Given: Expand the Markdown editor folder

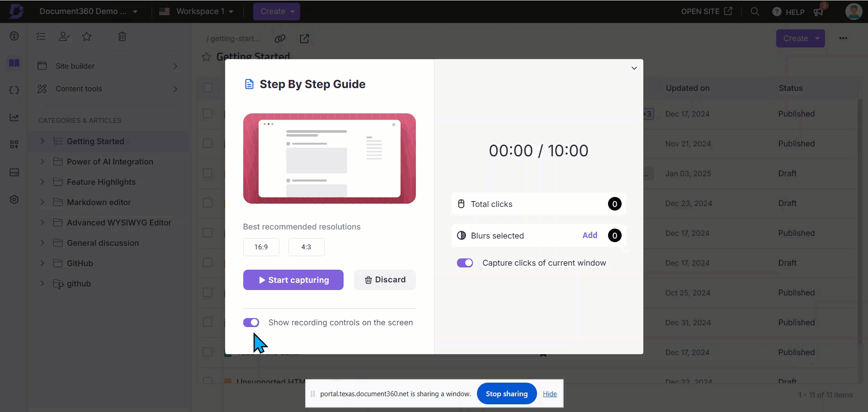Looking at the screenshot, I should coord(42,202).
